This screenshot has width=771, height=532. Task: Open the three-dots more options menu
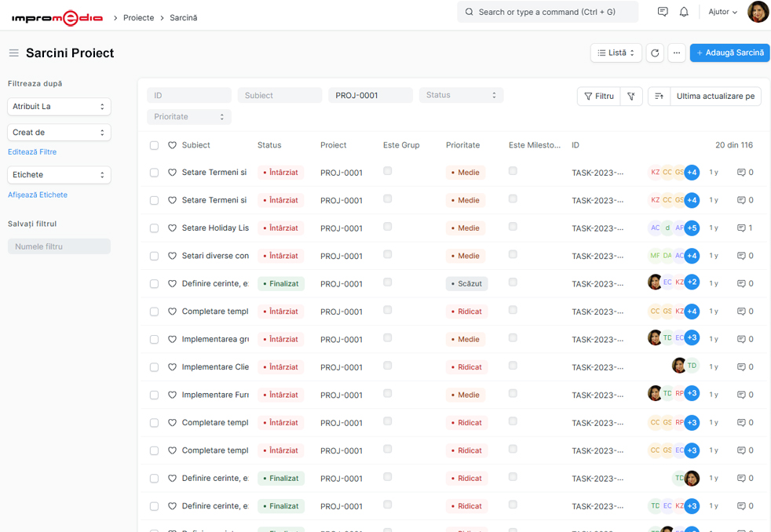coord(676,53)
